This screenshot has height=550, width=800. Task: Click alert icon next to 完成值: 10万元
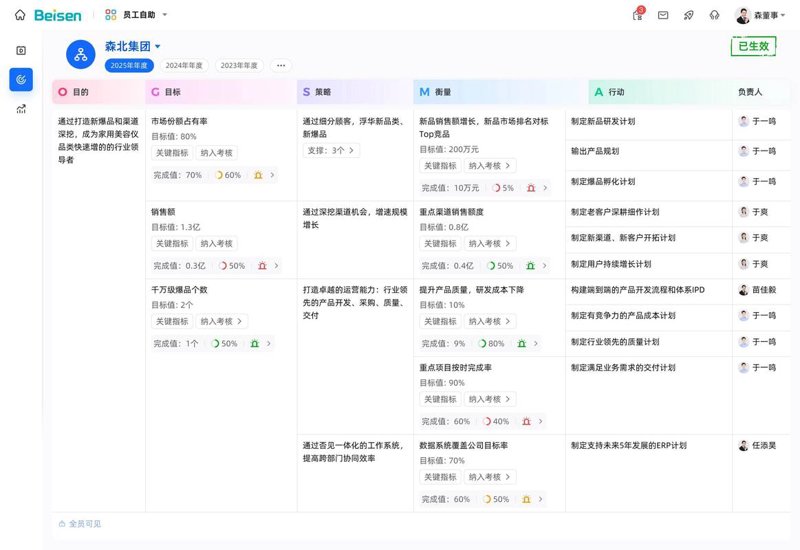tap(531, 188)
